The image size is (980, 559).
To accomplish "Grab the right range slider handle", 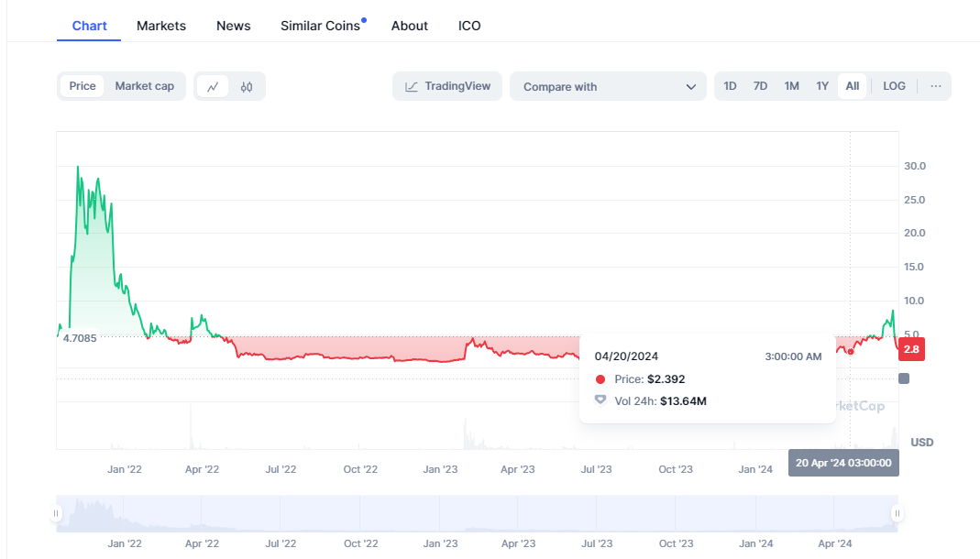I will (897, 513).
